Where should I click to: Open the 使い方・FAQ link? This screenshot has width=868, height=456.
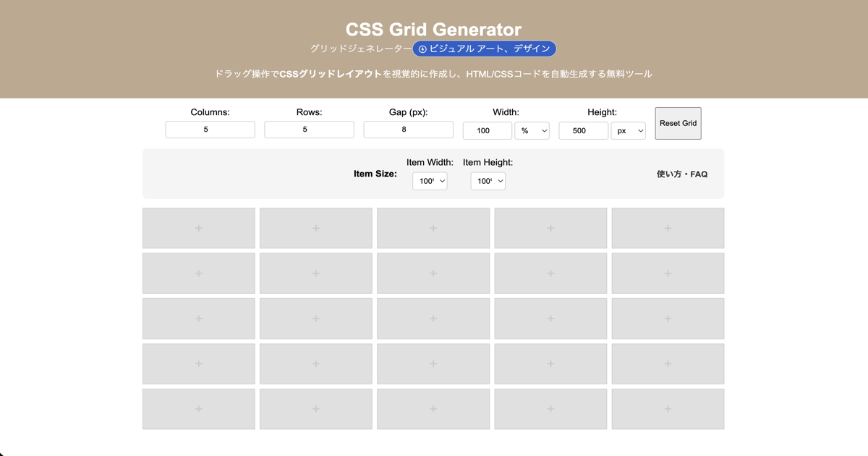click(x=682, y=174)
